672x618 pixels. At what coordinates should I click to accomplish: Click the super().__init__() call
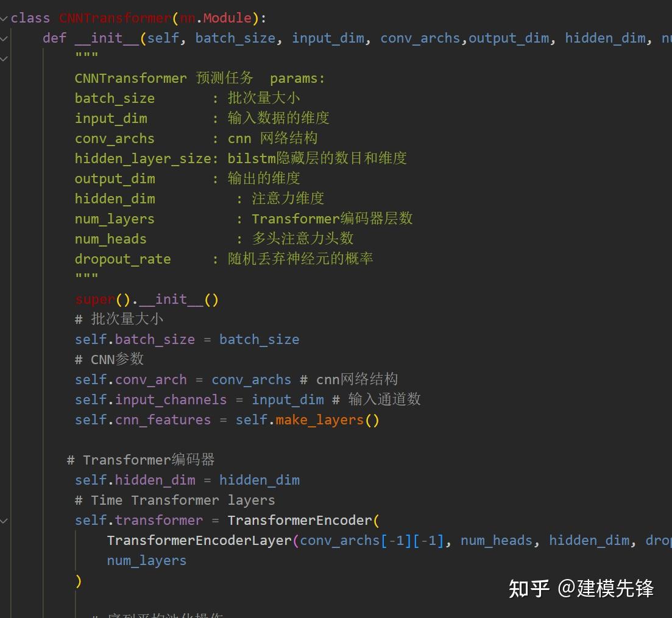pos(146,299)
